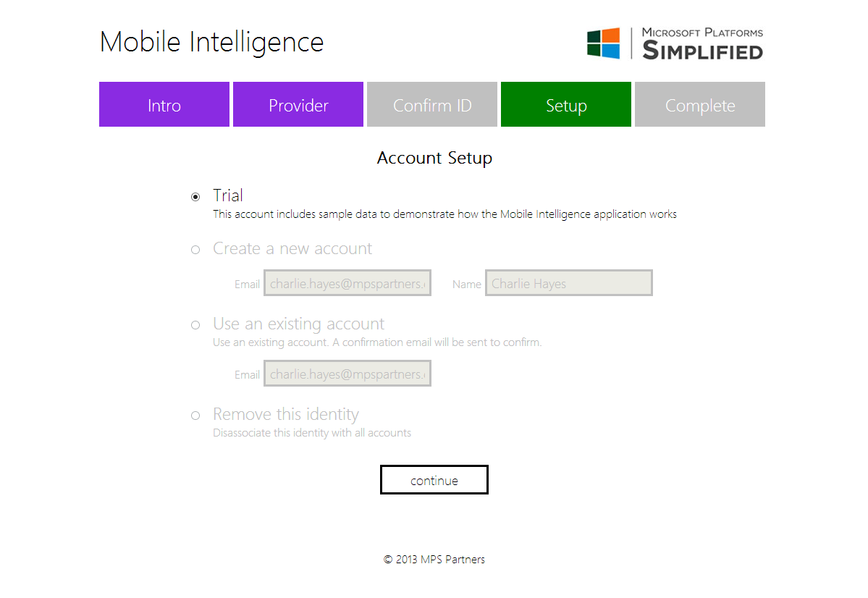Open the Intro step tab
Image resolution: width=868 pixels, height=598 pixels.
click(x=164, y=104)
